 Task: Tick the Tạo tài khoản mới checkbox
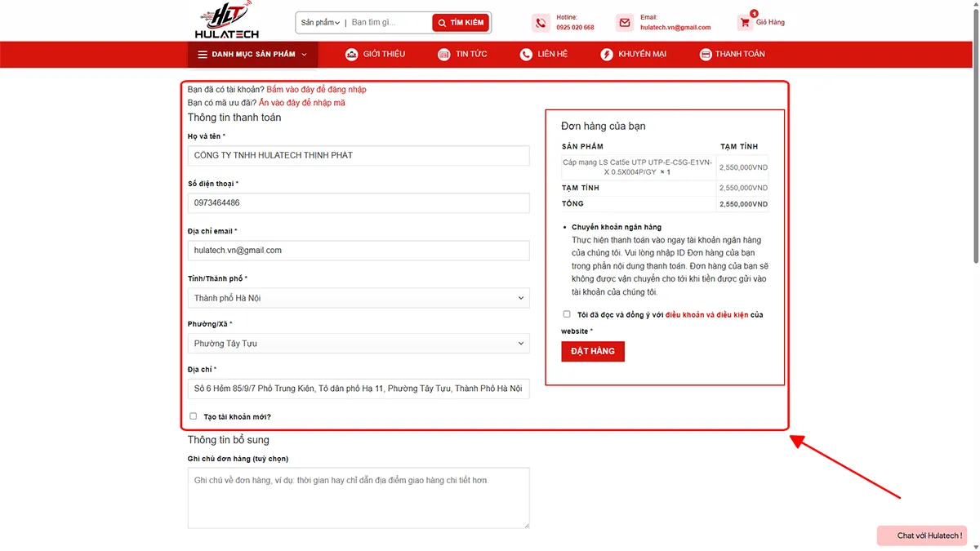[x=194, y=416]
